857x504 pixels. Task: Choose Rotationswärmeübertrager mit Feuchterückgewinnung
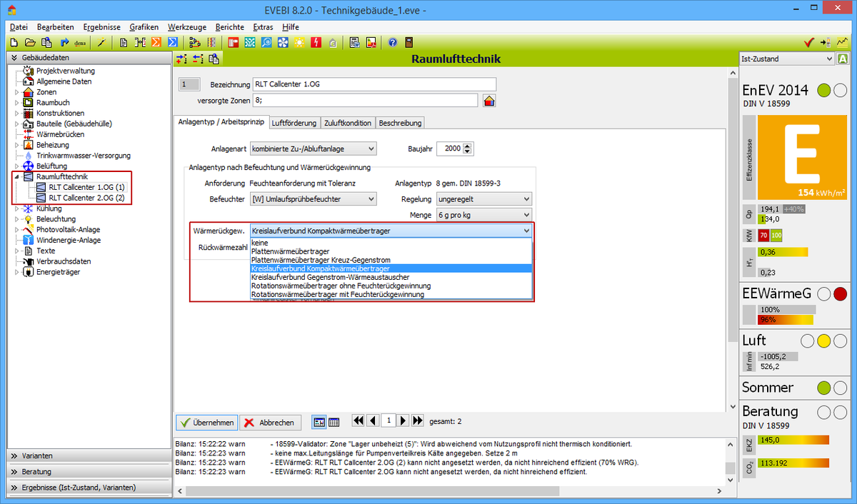click(391, 294)
